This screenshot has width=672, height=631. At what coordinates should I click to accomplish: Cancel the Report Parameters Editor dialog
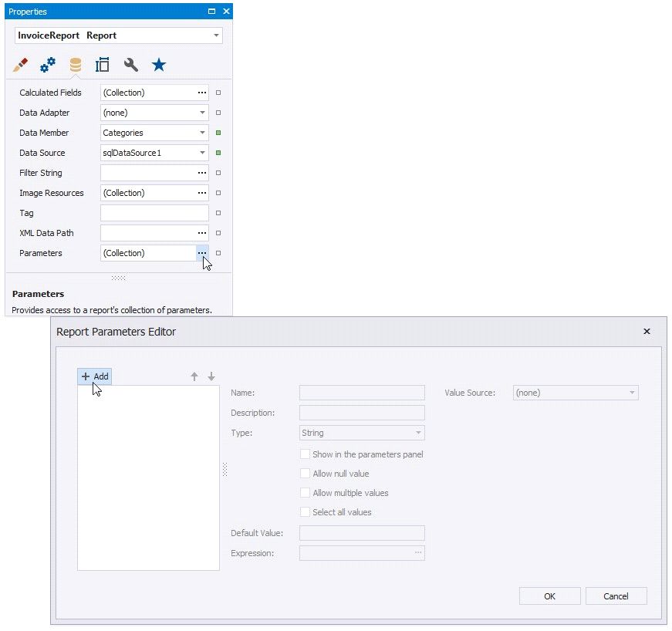[616, 596]
